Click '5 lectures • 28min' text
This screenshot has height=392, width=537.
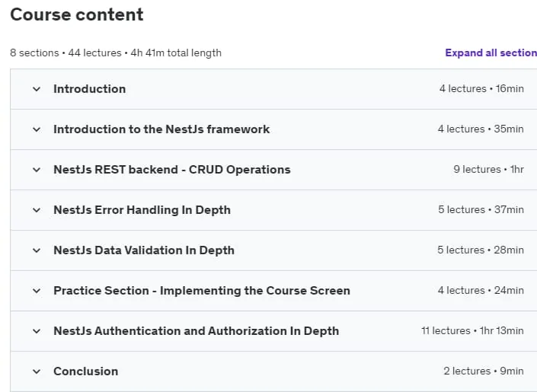(481, 250)
